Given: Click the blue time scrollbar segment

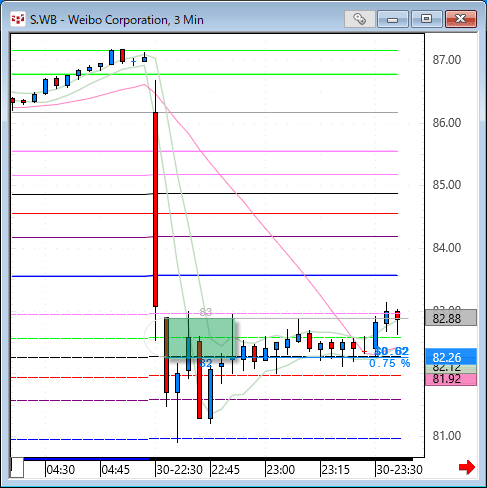Looking at the screenshot, I should pyautogui.click(x=86, y=459).
